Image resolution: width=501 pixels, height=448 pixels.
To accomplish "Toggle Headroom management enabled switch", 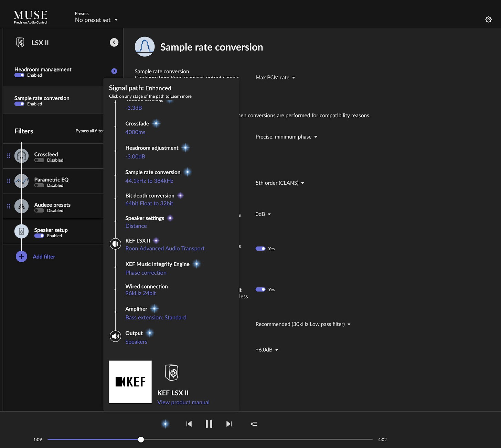I will [x=19, y=75].
